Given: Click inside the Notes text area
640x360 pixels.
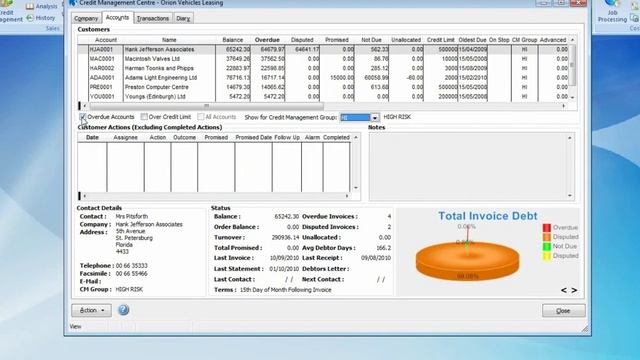Looking at the screenshot, I should click(x=468, y=166).
